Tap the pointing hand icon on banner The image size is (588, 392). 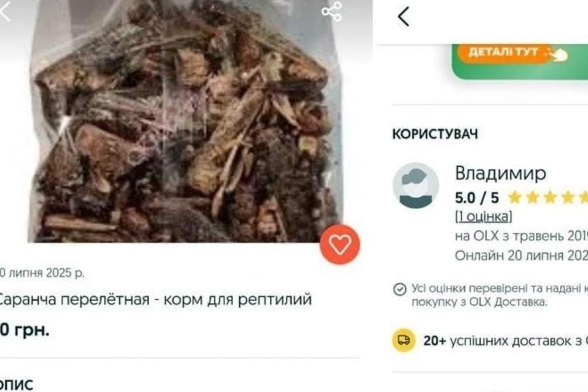click(x=558, y=54)
